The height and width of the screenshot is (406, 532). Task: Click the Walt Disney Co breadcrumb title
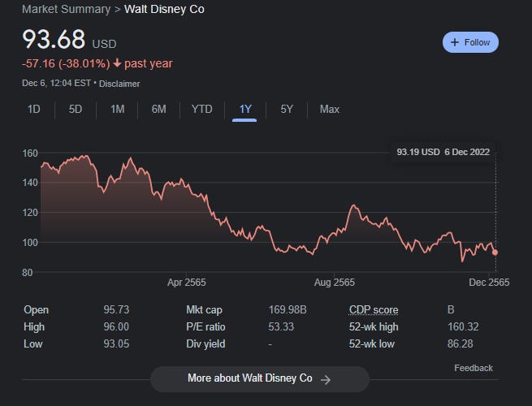pos(164,9)
